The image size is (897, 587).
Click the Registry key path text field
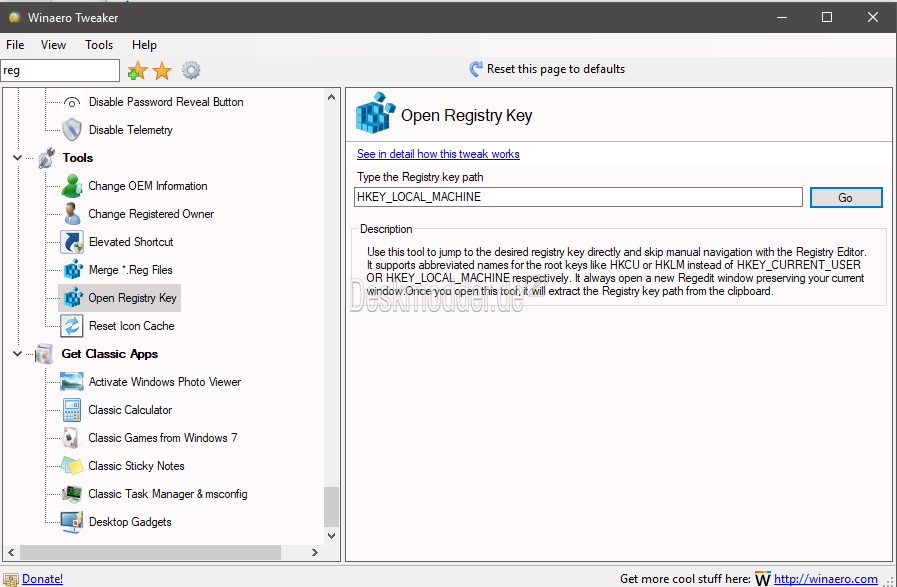578,197
